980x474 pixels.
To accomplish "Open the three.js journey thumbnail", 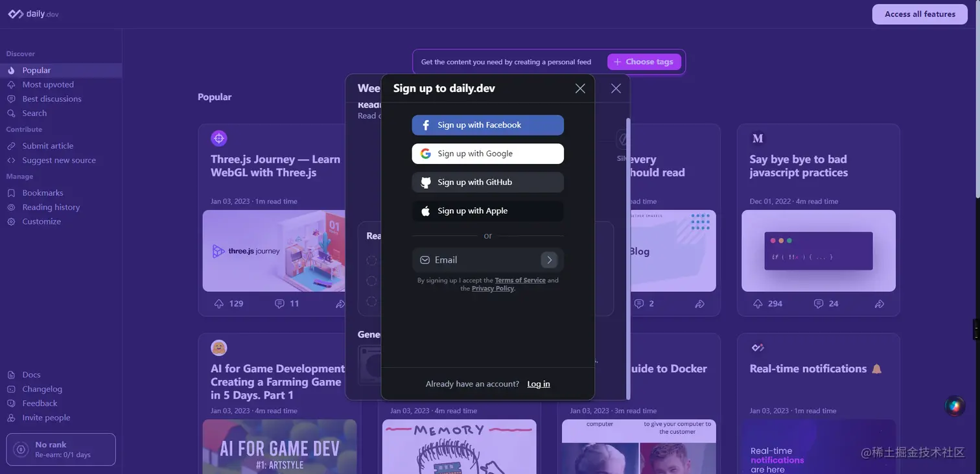I will [274, 251].
